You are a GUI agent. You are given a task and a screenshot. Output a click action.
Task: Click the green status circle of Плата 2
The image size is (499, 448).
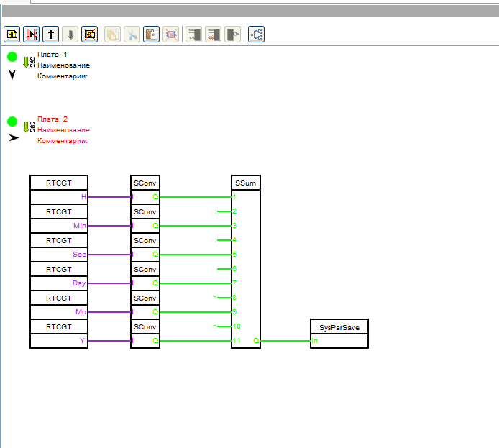[12, 122]
